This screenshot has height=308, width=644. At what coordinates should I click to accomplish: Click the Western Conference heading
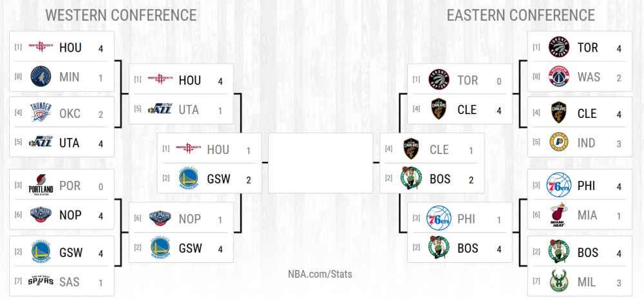click(x=122, y=15)
